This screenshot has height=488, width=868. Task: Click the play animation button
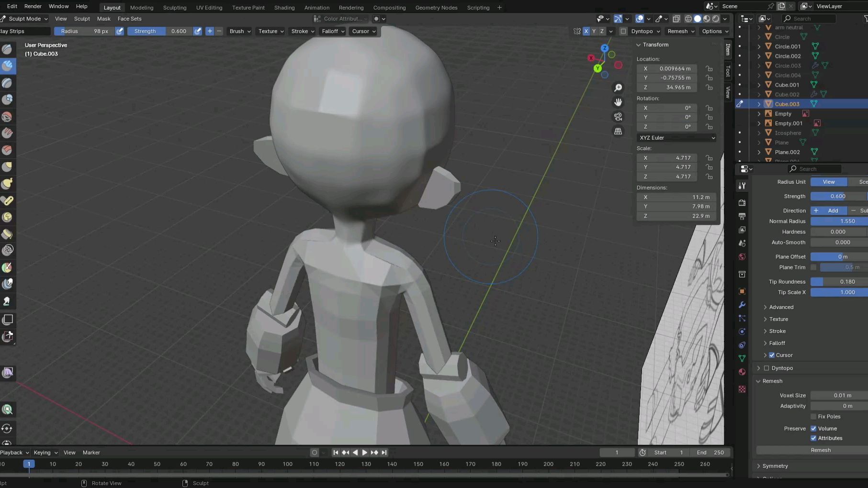coord(364,453)
